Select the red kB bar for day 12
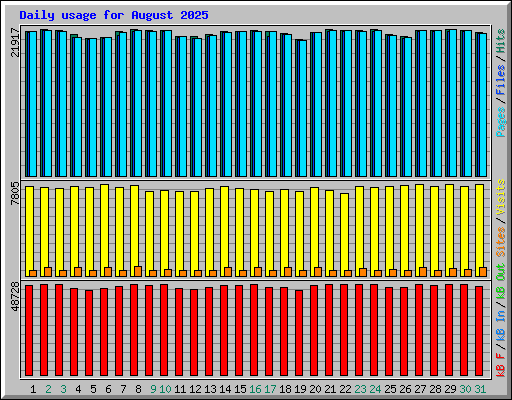The image size is (512, 400). pyautogui.click(x=194, y=332)
